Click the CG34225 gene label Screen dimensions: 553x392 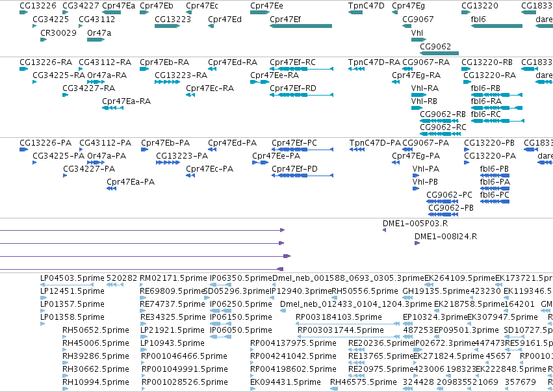coord(51,19)
